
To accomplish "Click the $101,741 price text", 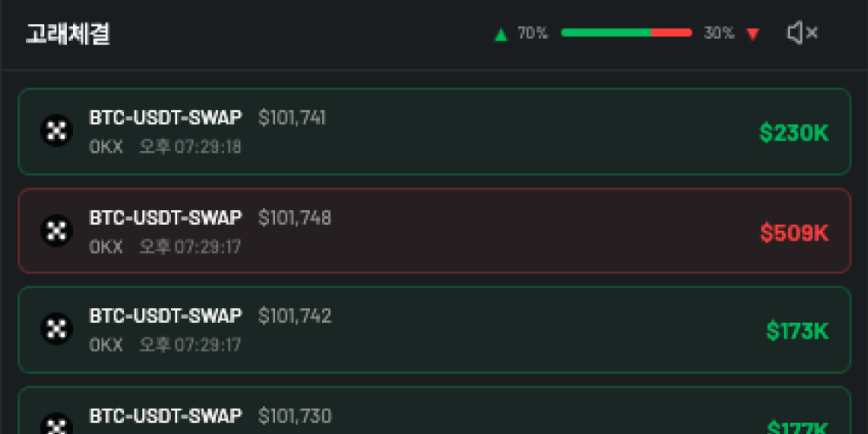I will pos(293,118).
